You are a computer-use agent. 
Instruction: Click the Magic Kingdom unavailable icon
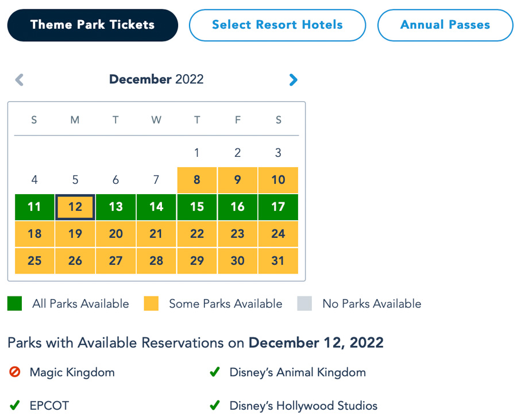pos(15,372)
